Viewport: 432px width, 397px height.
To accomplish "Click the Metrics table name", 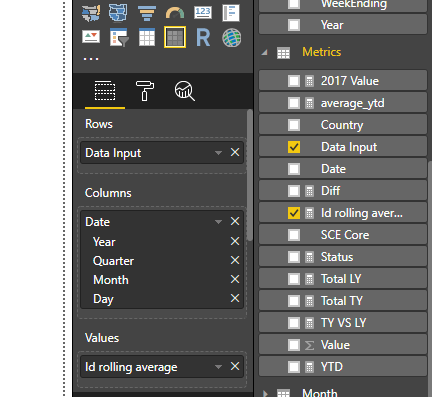I will point(321,52).
